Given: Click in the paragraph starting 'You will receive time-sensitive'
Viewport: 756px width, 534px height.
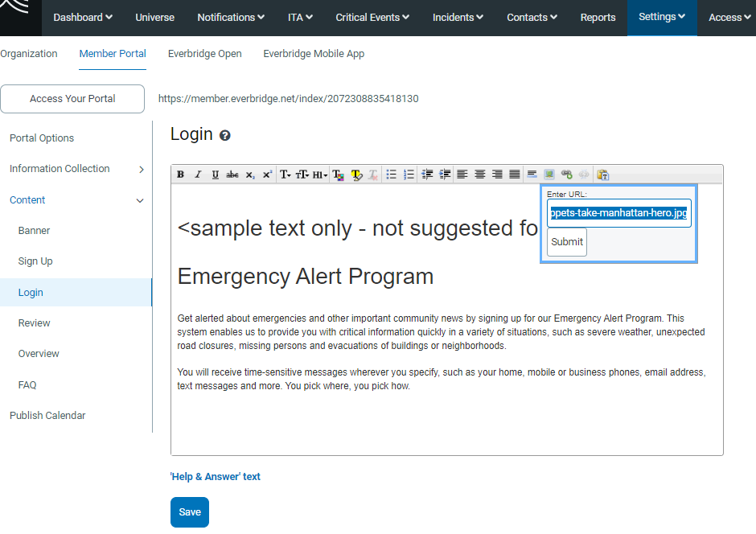Looking at the screenshot, I should click(x=442, y=379).
